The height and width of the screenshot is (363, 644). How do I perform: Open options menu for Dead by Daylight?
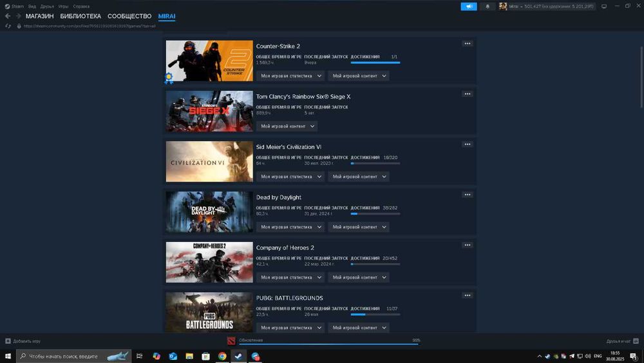468,195
